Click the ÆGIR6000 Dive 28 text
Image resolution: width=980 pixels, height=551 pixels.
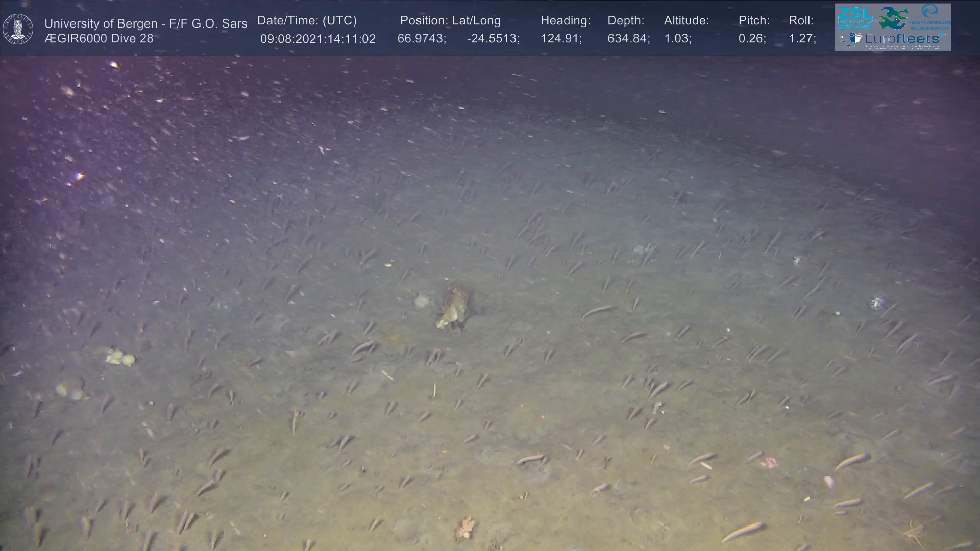pyautogui.click(x=99, y=39)
